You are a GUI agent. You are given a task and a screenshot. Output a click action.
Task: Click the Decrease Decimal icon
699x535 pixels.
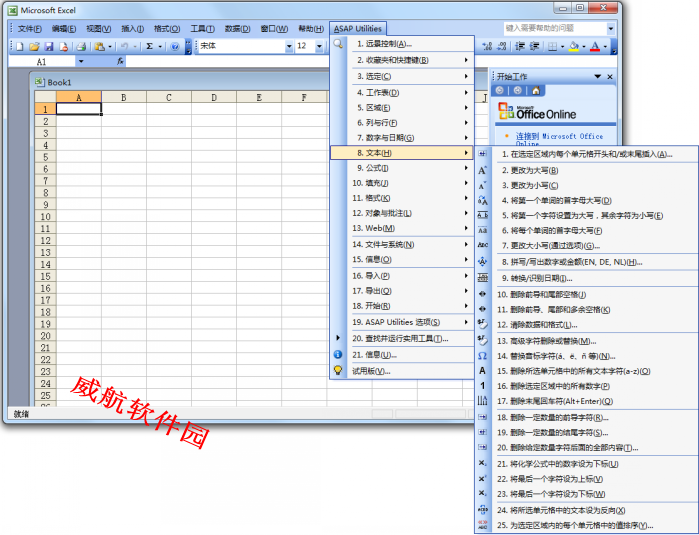(502, 46)
